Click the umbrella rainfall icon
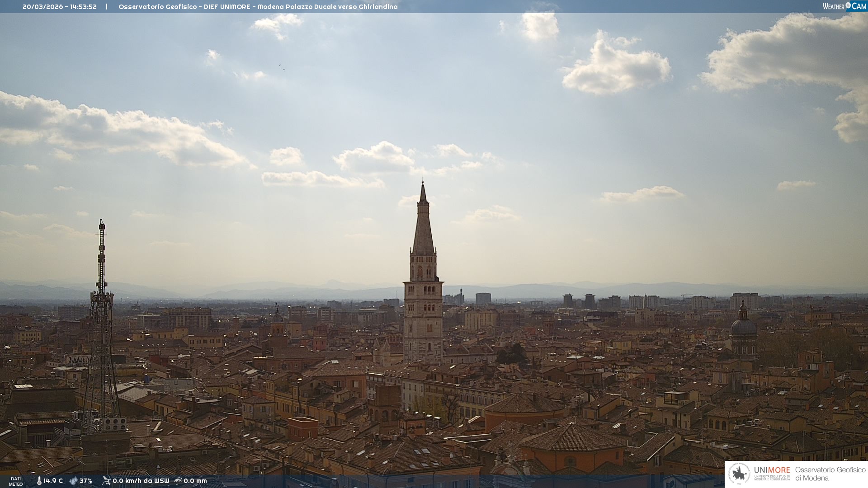 pos(178,481)
